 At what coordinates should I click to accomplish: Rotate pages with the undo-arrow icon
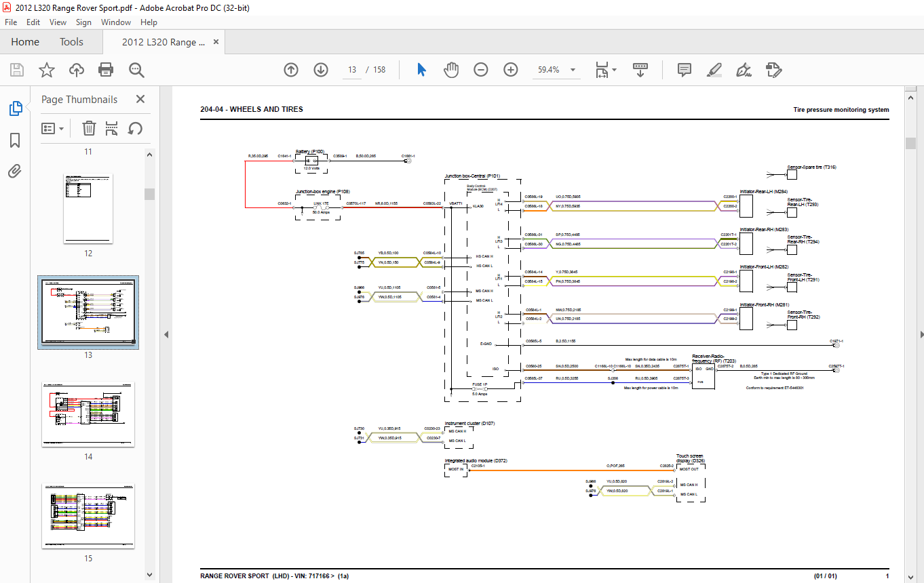click(135, 128)
